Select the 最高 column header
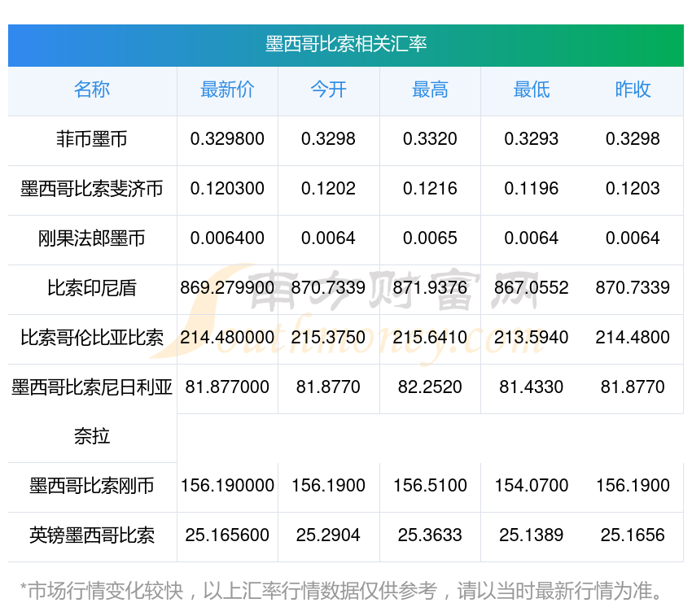Viewport: 692px width, 616px height. pos(430,90)
